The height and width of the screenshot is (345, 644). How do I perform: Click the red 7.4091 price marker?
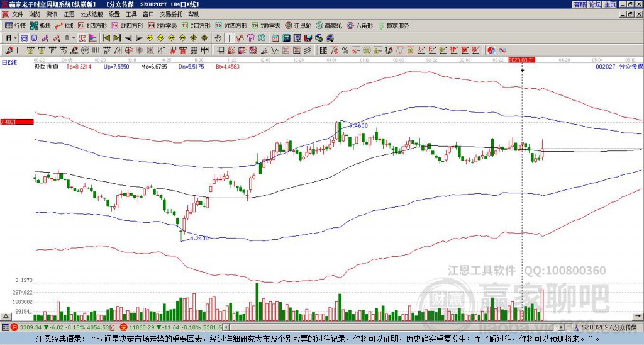point(16,122)
